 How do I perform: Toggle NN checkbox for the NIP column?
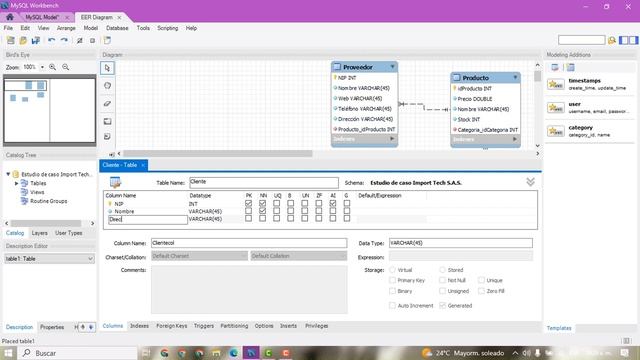(262, 203)
